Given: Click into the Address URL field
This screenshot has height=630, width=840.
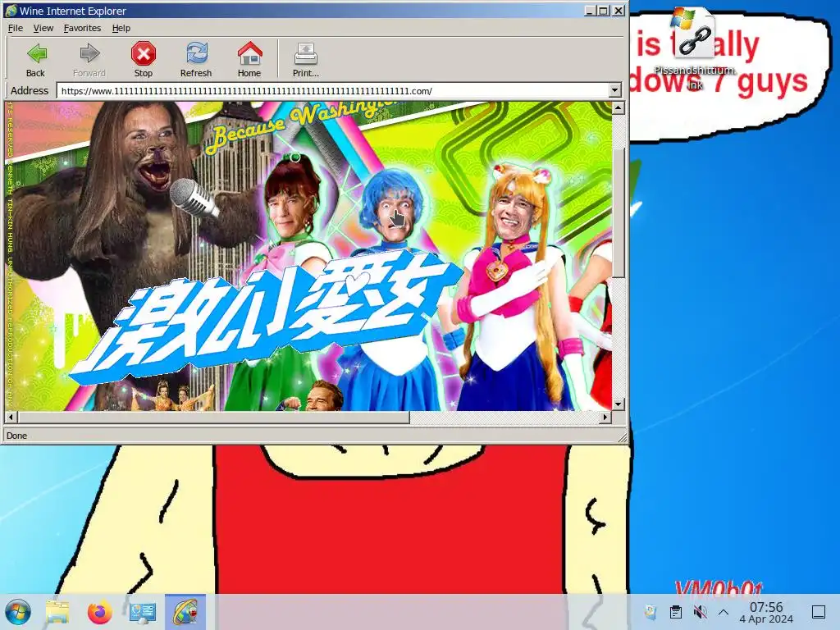Looking at the screenshot, I should (x=332, y=90).
